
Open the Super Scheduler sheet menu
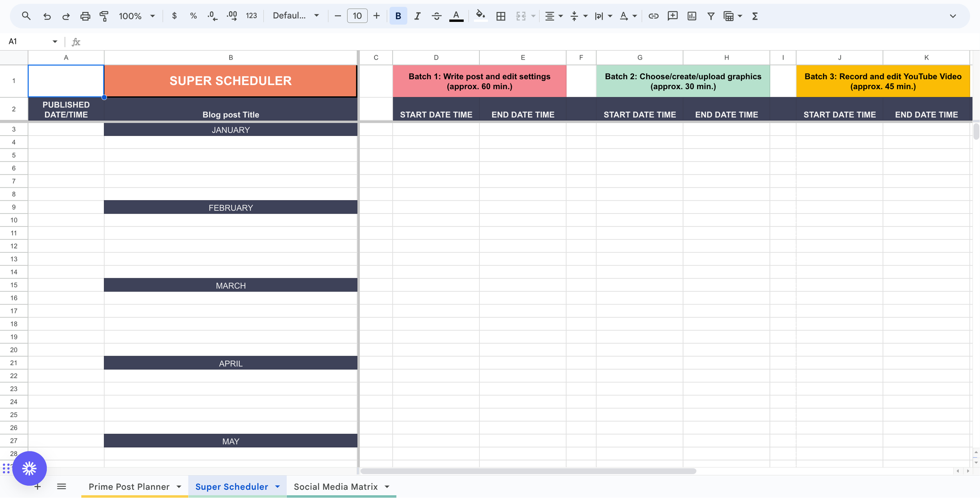click(277, 486)
